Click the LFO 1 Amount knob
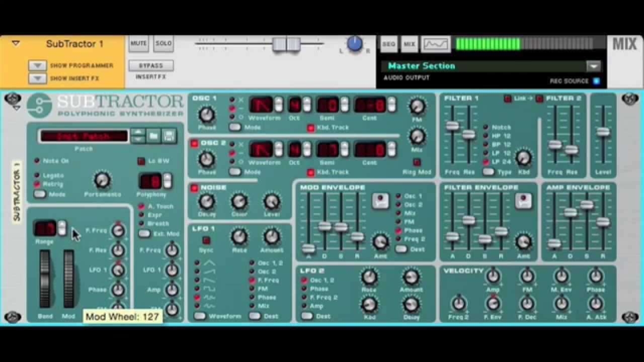 coord(272,237)
